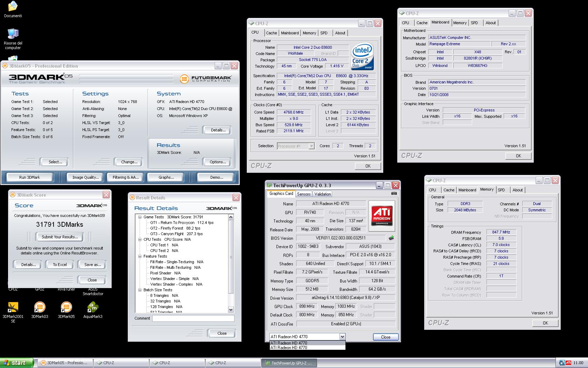Viewport: 588px width, 368px height.
Task: Switch to Validation tab in GPU-Z
Action: tap(323, 194)
